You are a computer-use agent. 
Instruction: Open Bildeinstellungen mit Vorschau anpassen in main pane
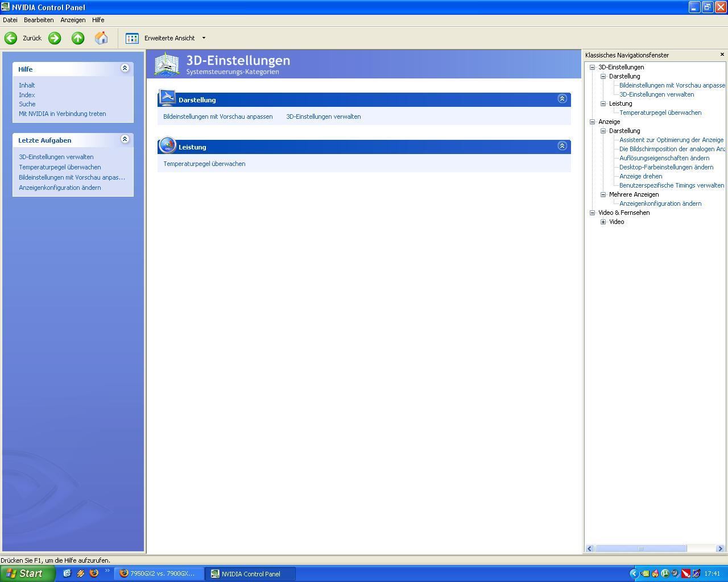[218, 117]
